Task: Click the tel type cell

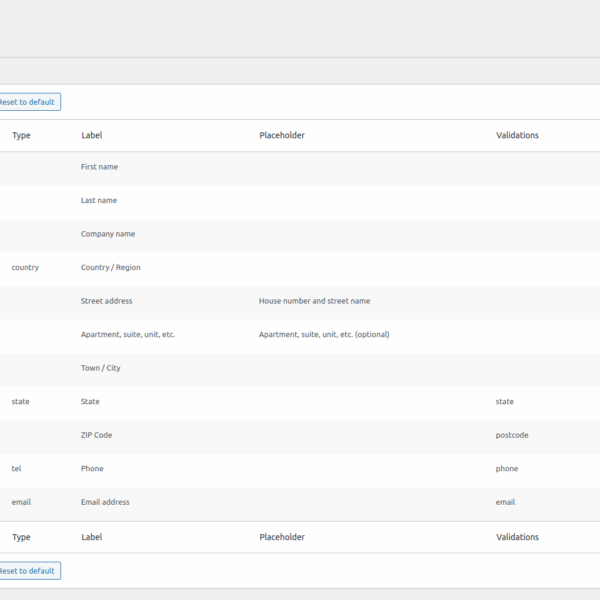Action: point(16,468)
